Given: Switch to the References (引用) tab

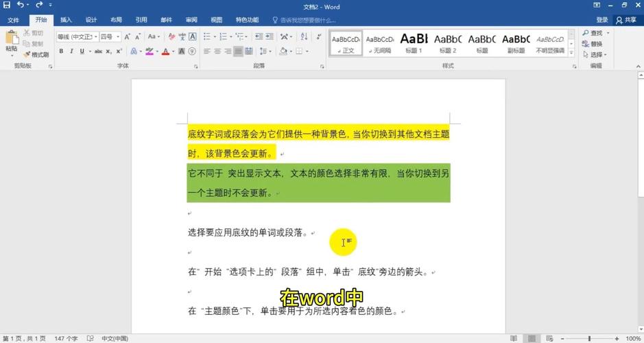Looking at the screenshot, I should (141, 20).
